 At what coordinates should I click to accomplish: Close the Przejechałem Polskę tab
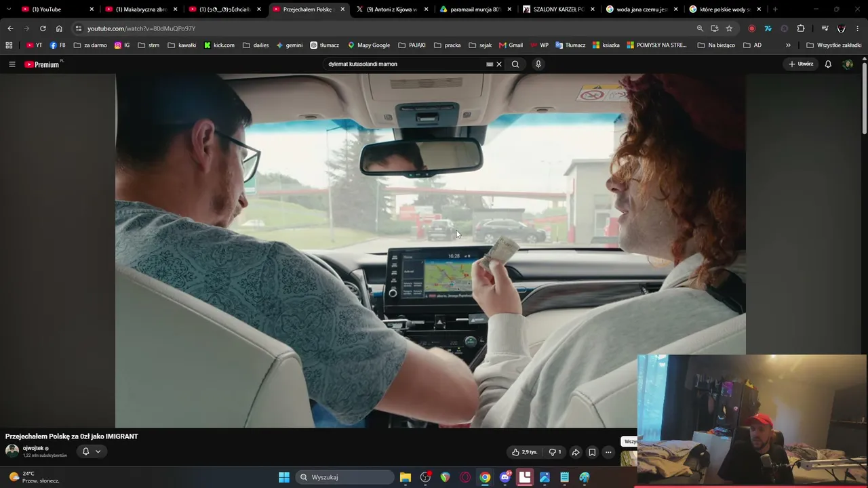(x=342, y=9)
